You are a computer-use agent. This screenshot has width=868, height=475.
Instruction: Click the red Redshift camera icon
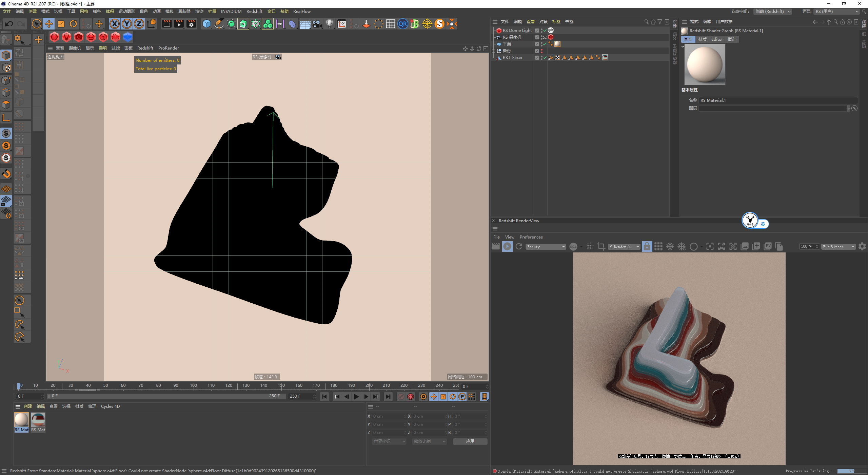[x=79, y=37]
